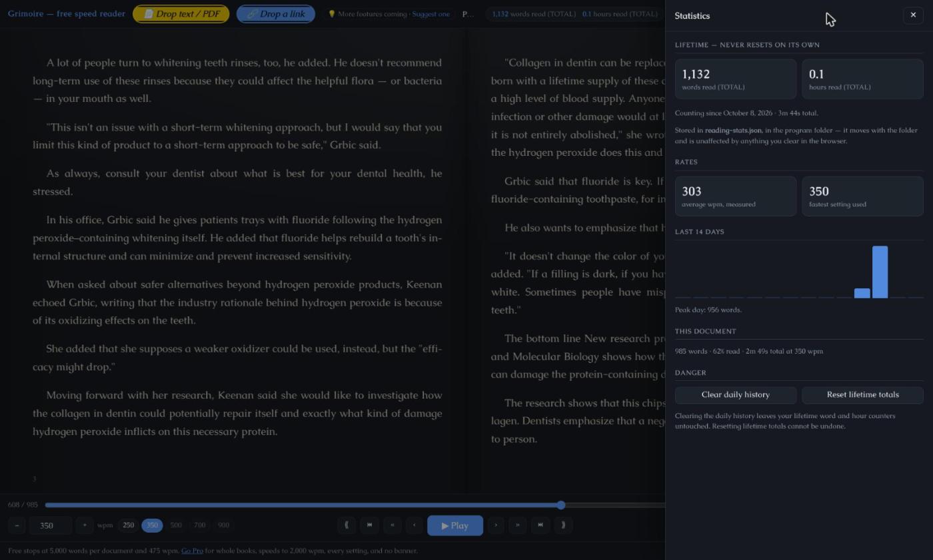The height and width of the screenshot is (560, 933).
Task: Increase wpm with the plus button
Action: (85, 525)
